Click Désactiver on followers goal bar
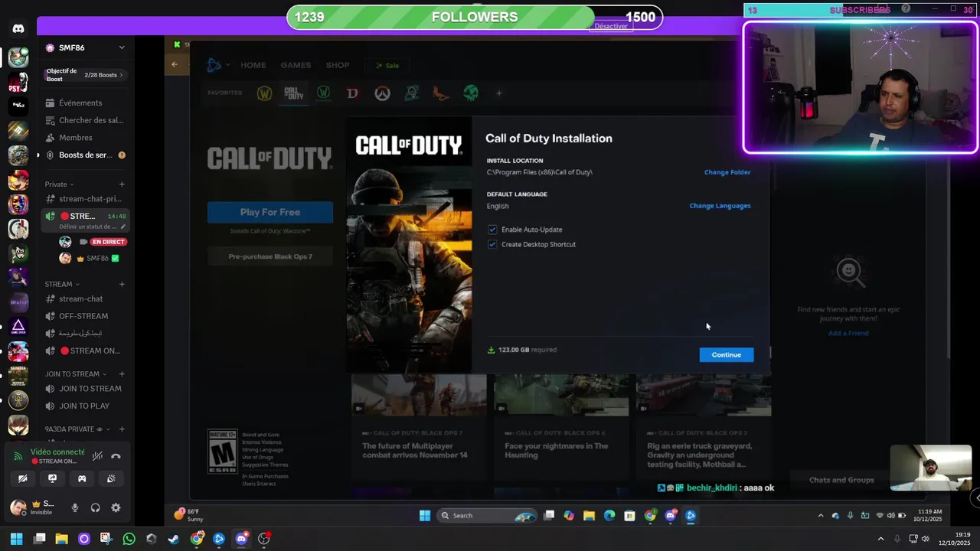This screenshot has width=980, height=551. [x=611, y=26]
